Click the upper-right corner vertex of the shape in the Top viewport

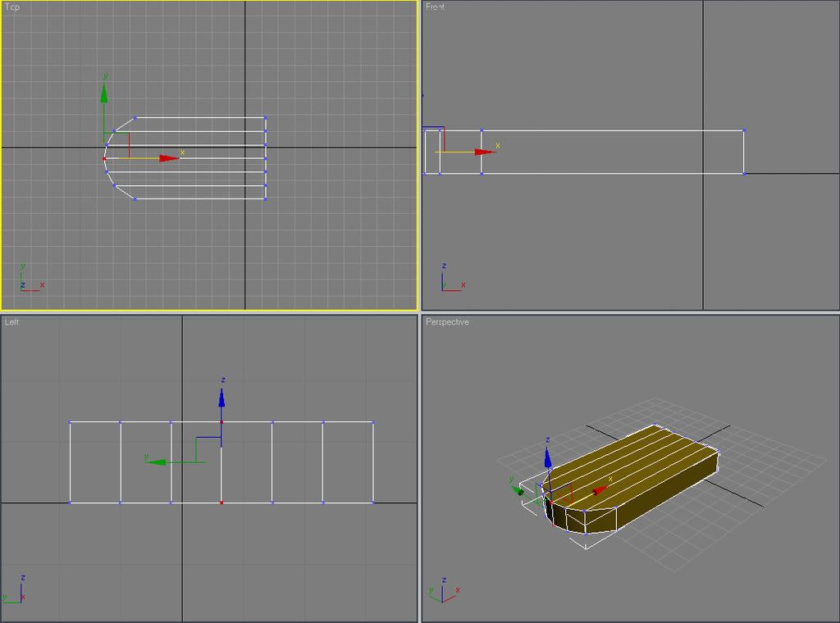pos(266,118)
